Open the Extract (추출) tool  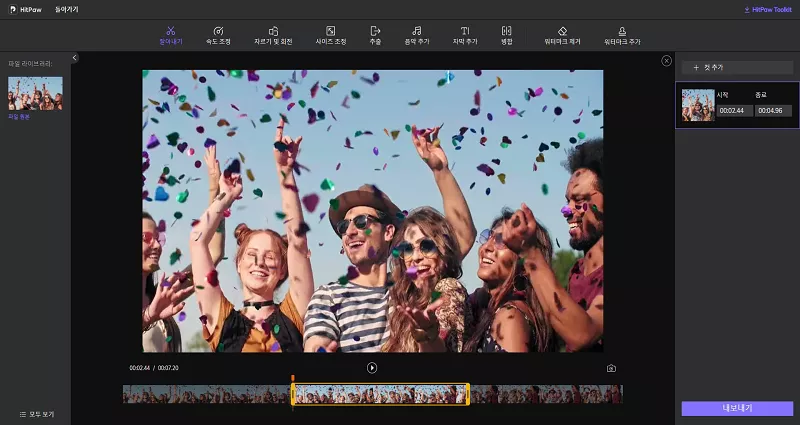click(x=375, y=35)
